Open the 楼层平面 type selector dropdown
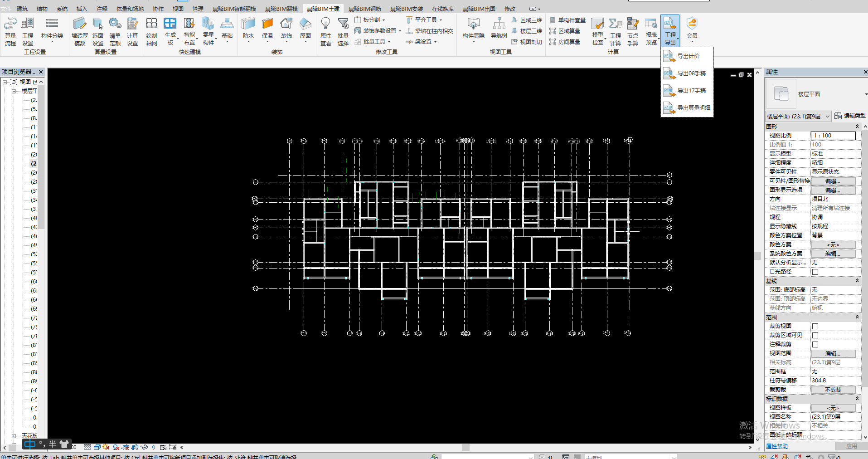 pyautogui.click(x=865, y=94)
